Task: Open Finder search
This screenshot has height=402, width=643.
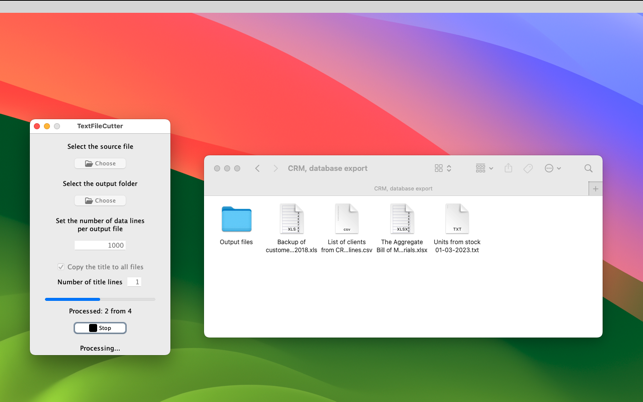Action: (x=588, y=168)
